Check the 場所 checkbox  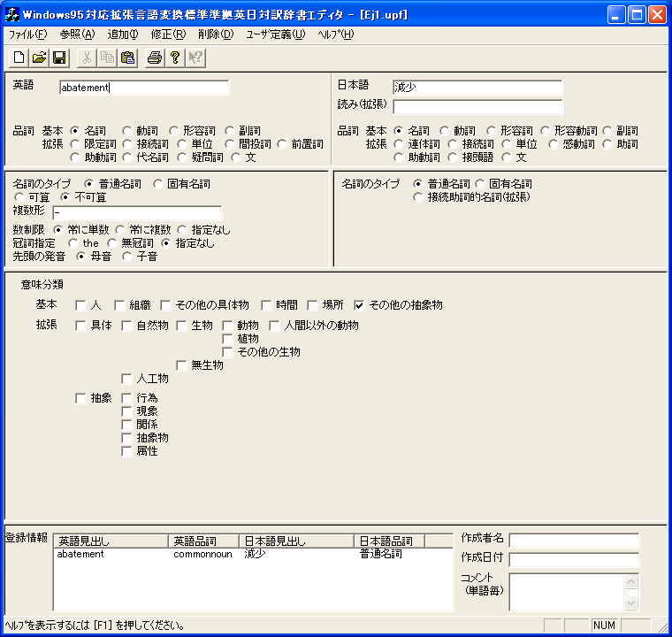pos(312,305)
